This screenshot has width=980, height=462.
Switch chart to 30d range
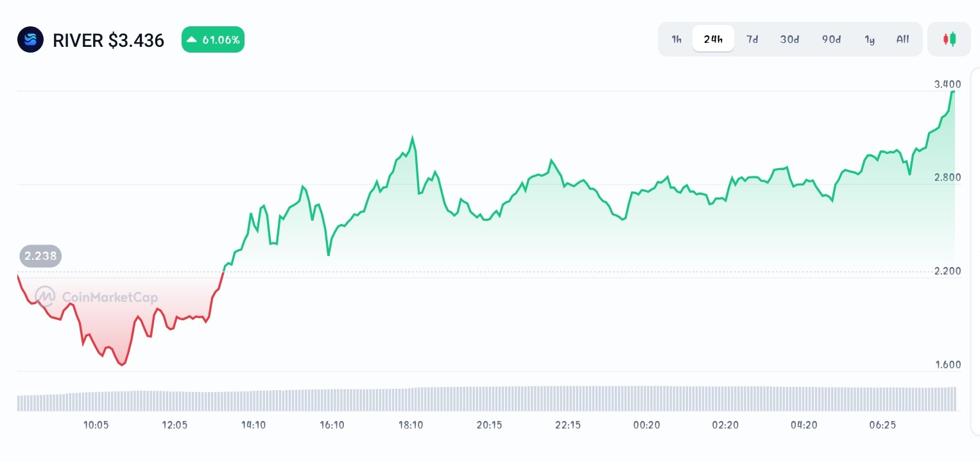click(789, 39)
